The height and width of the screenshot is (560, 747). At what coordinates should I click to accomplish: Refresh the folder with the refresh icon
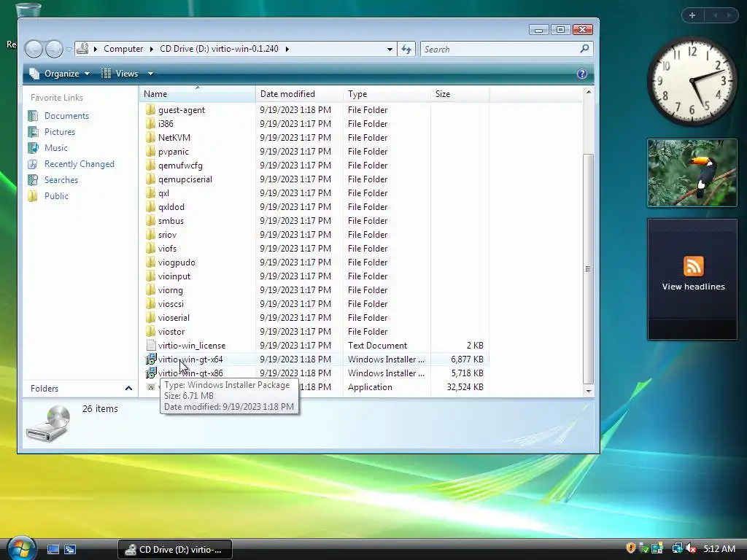point(406,49)
